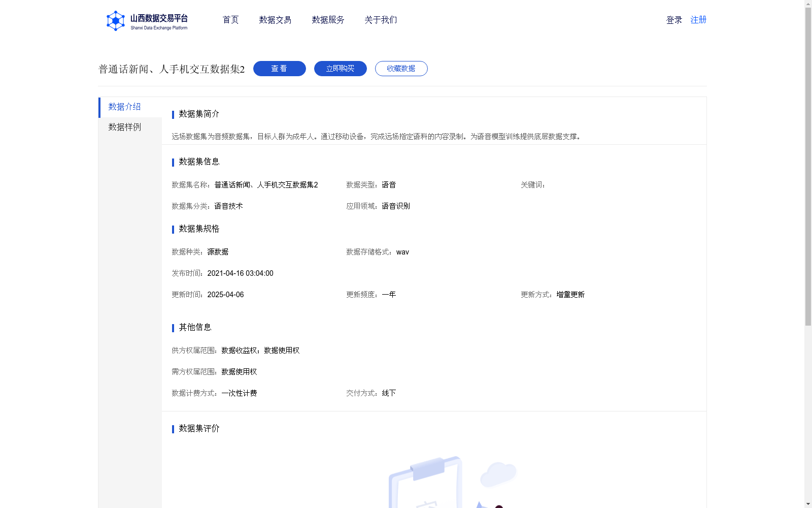Click the 查看 button

click(280, 69)
